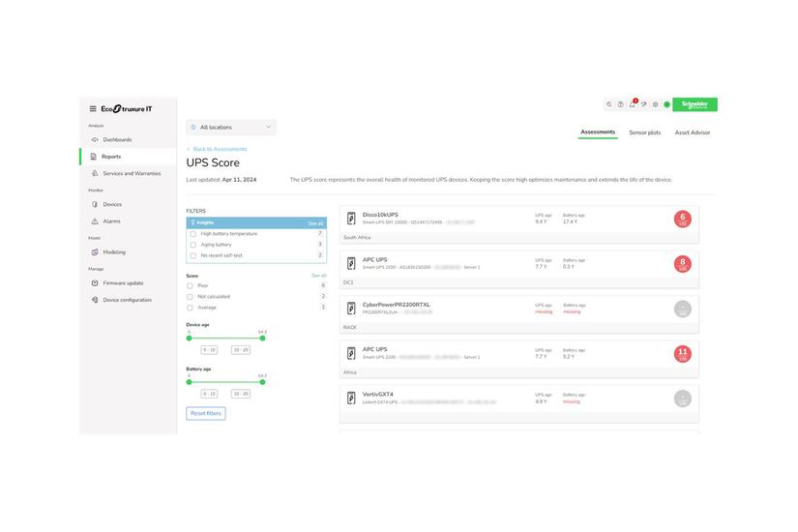Click the Device age slider right handle
Image resolution: width=798 pixels, height=532 pixels.
coord(262,339)
